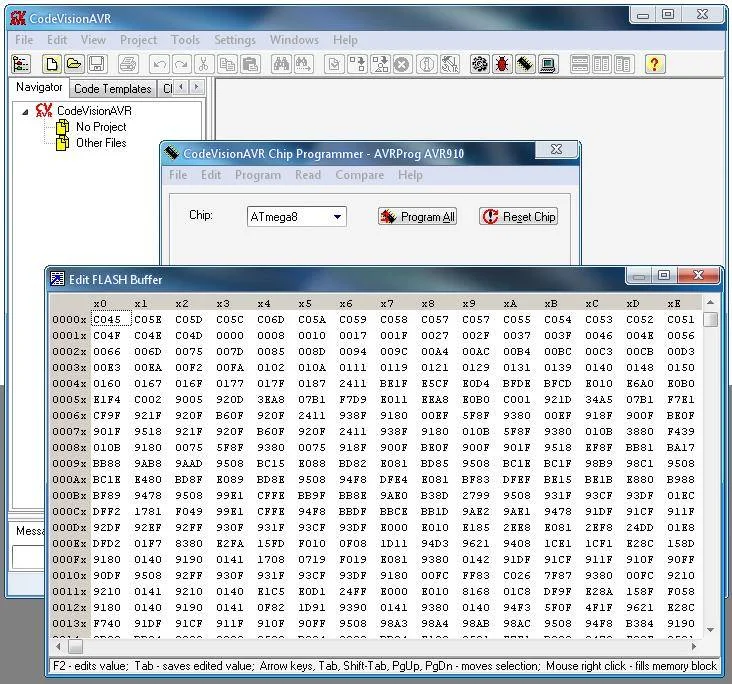Tile windows horizontally using toolbar icon
This screenshot has height=684, width=732.
pyautogui.click(x=579, y=64)
